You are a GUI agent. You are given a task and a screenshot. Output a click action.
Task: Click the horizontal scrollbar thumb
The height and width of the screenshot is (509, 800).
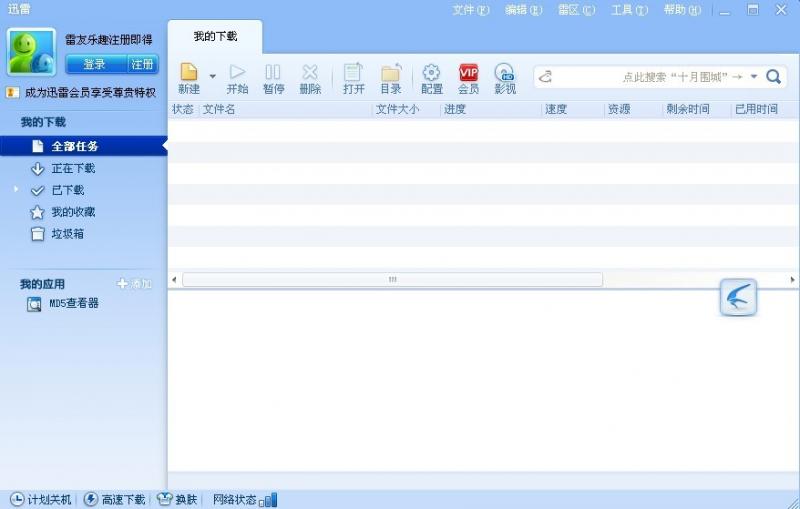[392, 279]
